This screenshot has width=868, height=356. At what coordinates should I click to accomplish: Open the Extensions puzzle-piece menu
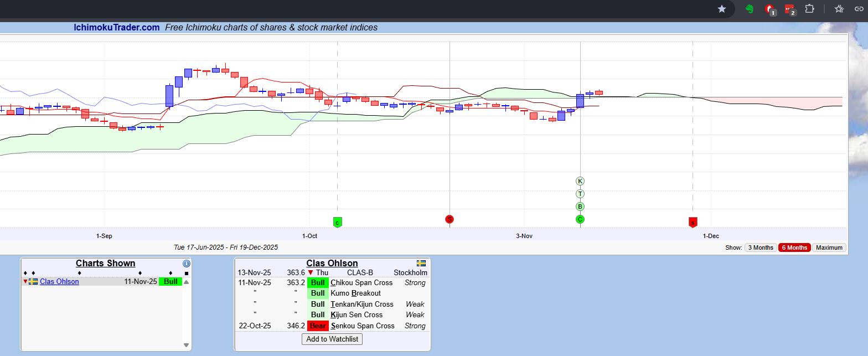(809, 9)
